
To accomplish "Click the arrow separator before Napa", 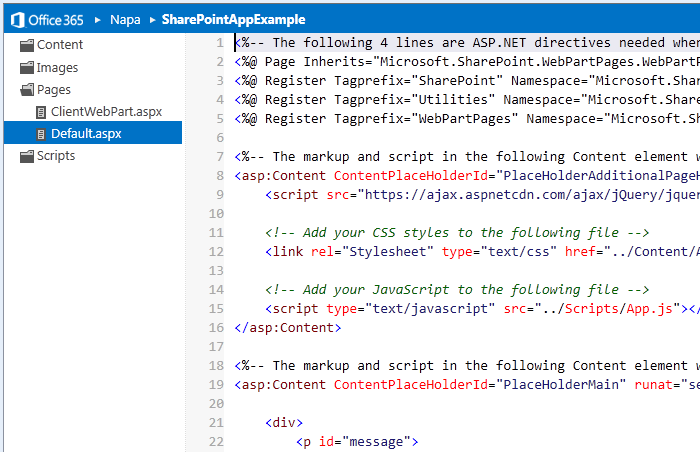I will tap(97, 20).
